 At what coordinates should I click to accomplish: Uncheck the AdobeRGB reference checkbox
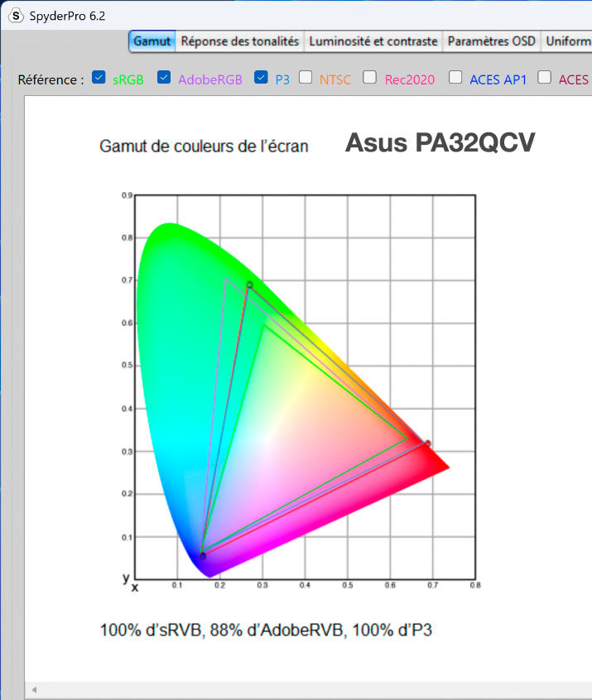pyautogui.click(x=164, y=77)
